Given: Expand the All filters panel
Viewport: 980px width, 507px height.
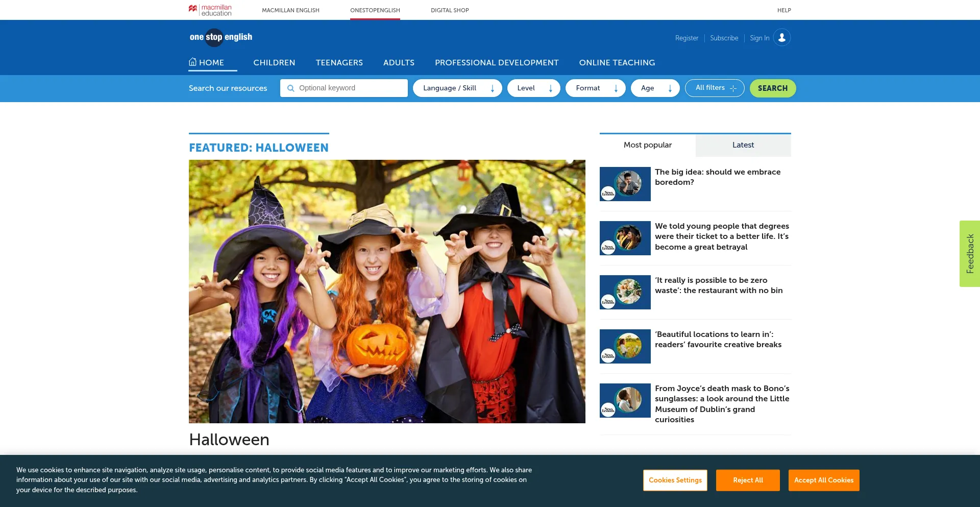Looking at the screenshot, I should 715,88.
